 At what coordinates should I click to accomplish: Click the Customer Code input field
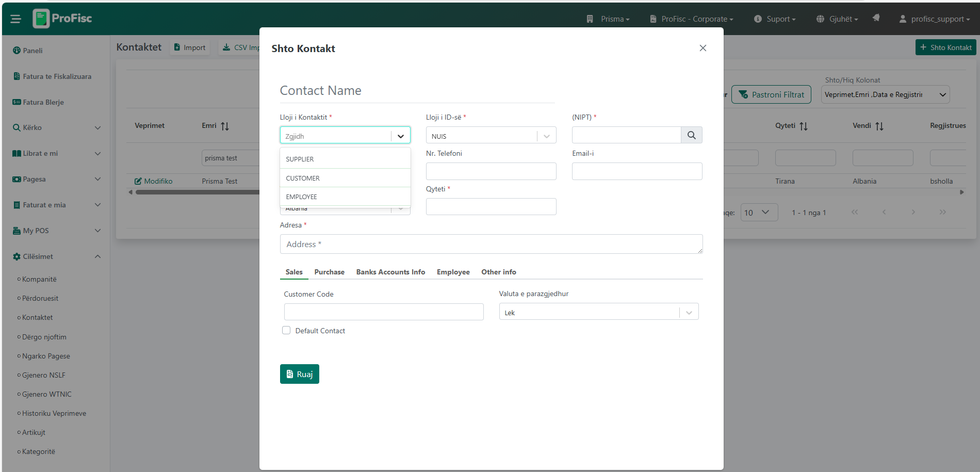tap(383, 312)
